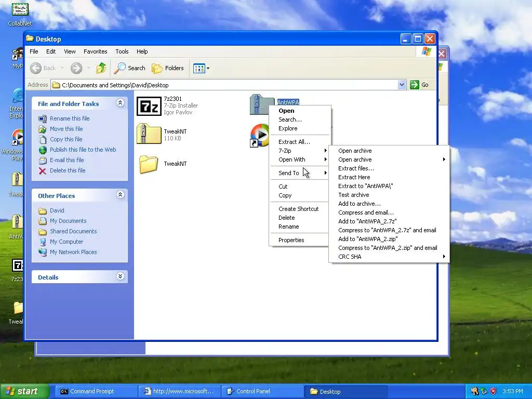Open the View menu
This screenshot has width=532, height=399.
click(70, 51)
